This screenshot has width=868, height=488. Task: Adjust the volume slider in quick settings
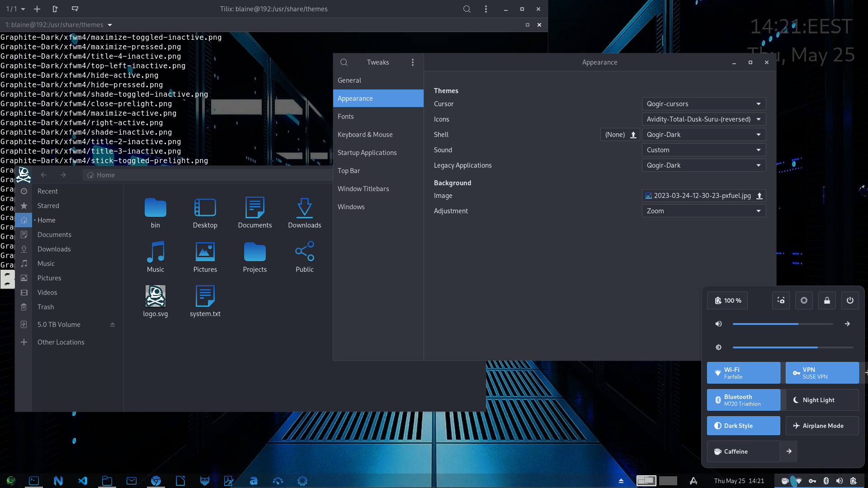(x=783, y=324)
